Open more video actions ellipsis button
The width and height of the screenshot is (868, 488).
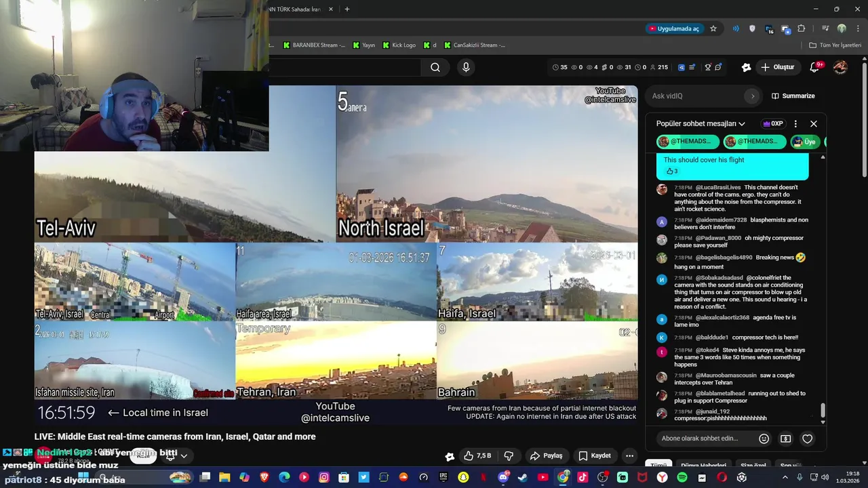tap(630, 455)
